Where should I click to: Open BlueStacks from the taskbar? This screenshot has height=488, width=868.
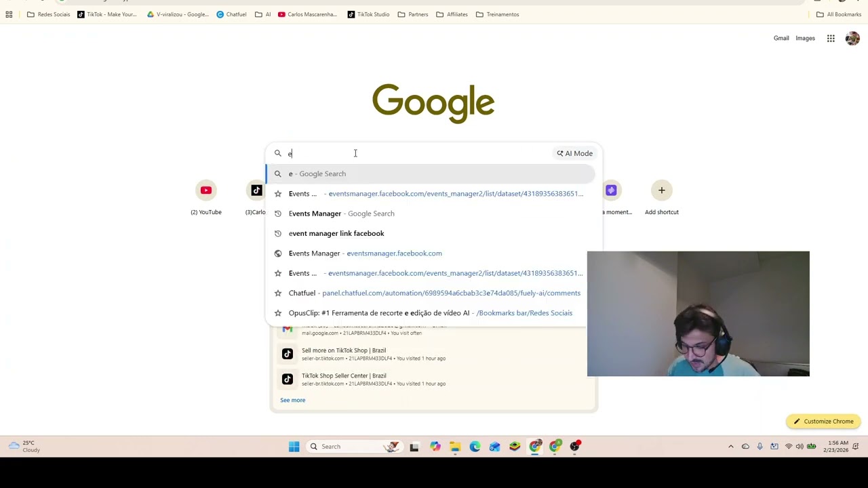click(x=515, y=447)
